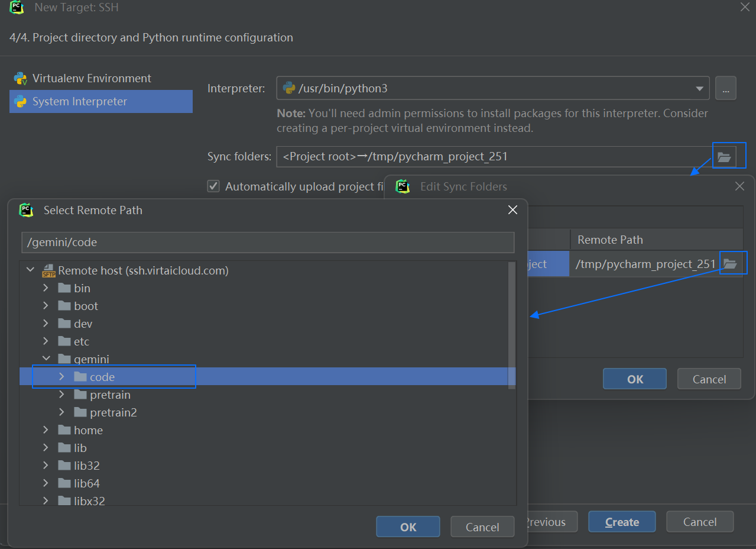This screenshot has width=756, height=549.
Task: Close the Select Remote Path dialog
Action: point(512,210)
